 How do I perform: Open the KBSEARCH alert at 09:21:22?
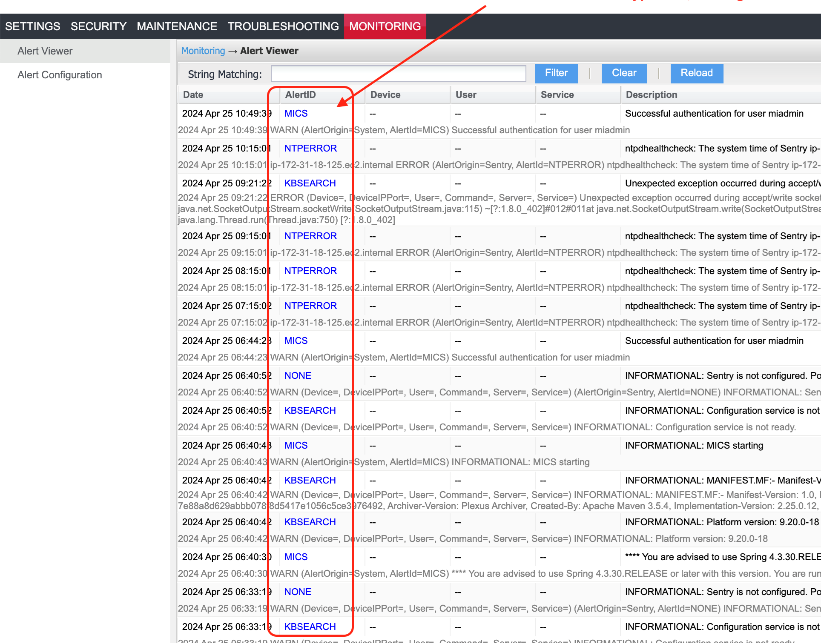point(310,183)
